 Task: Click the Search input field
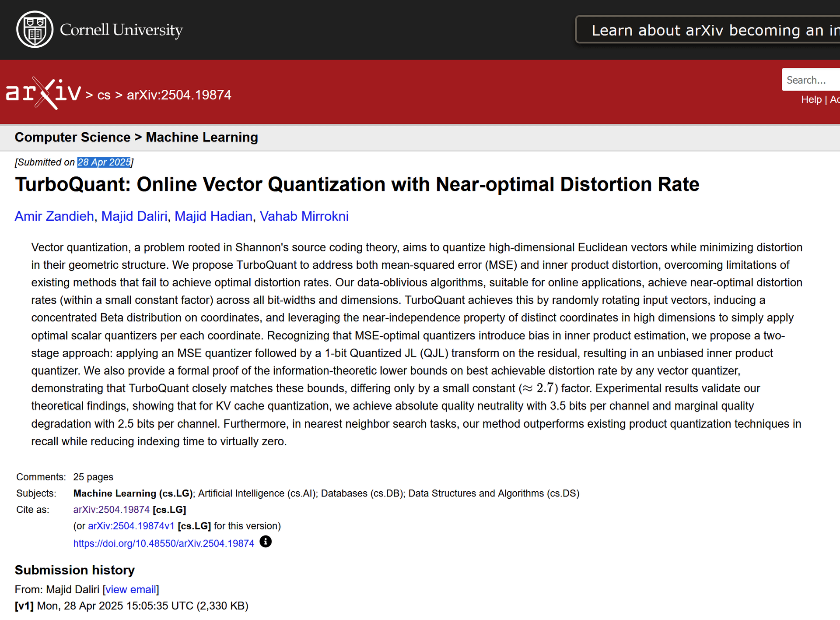coord(809,80)
